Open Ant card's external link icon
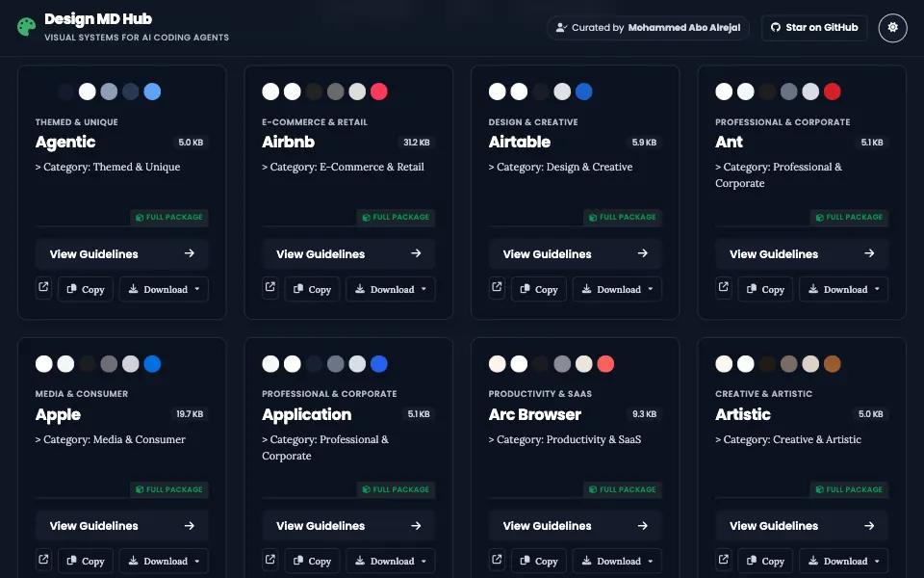 724,288
